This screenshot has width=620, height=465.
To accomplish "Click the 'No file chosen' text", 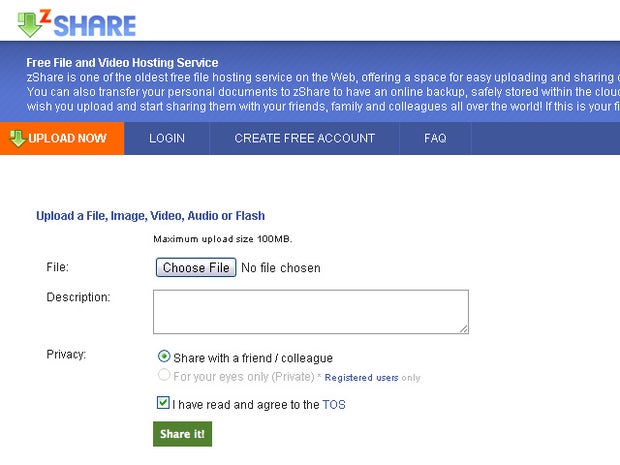I will (281, 268).
